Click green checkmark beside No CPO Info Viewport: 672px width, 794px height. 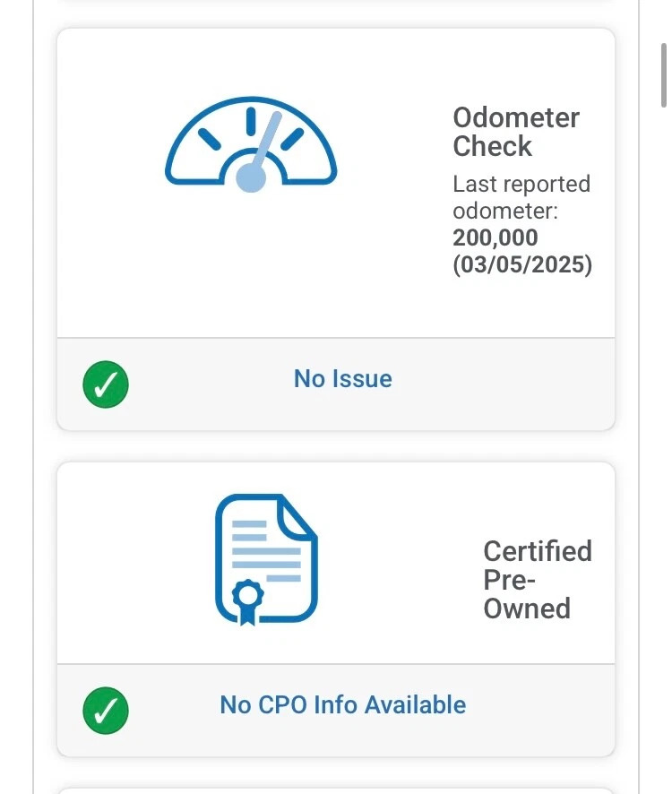point(106,710)
